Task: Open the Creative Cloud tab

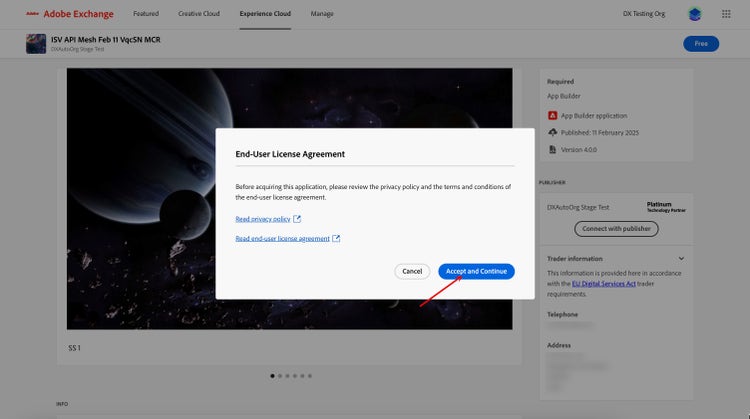Action: point(199,14)
